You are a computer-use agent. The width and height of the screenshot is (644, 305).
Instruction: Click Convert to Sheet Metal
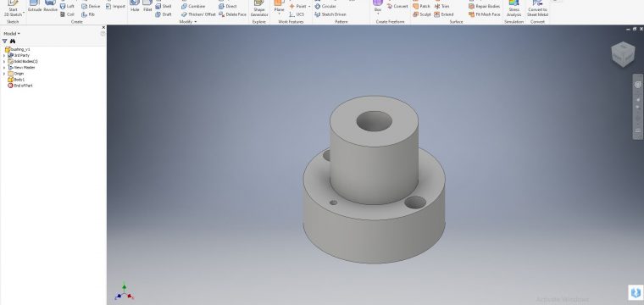coord(537,8)
